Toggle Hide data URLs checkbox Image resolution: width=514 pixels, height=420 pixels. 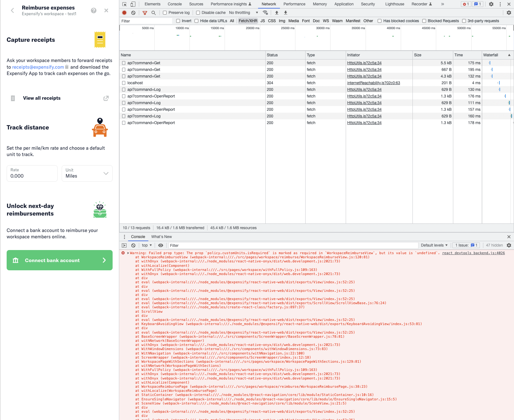coord(196,21)
